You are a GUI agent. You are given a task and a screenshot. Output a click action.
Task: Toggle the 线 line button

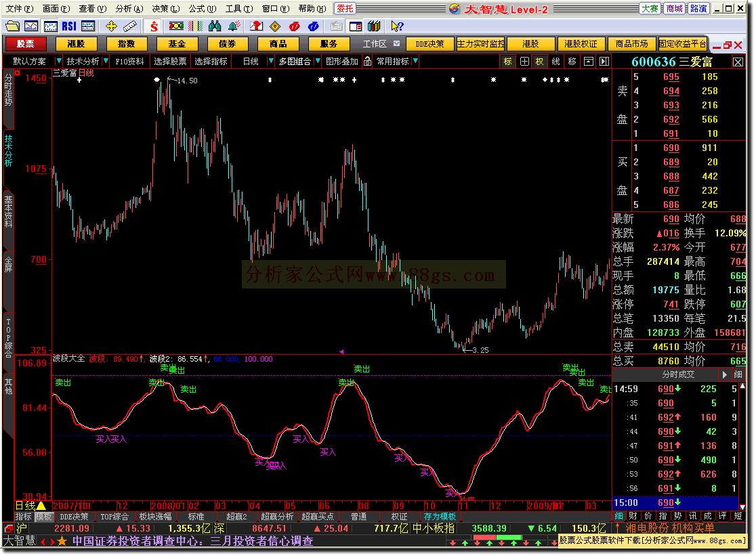556,61
